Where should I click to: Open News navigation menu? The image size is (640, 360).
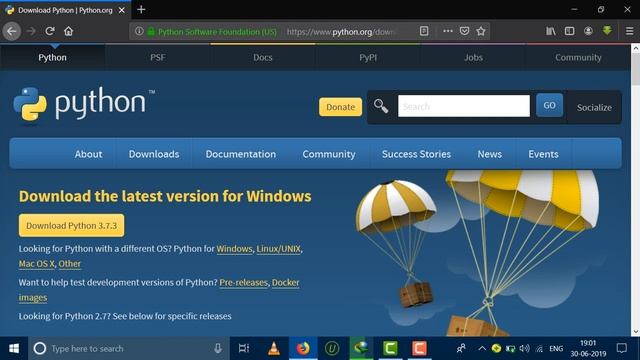point(490,154)
